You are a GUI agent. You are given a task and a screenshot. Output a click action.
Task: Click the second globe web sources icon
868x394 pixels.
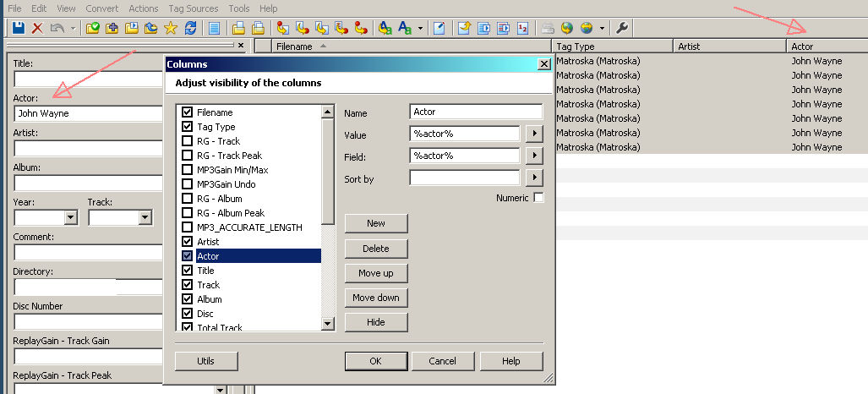(x=587, y=28)
